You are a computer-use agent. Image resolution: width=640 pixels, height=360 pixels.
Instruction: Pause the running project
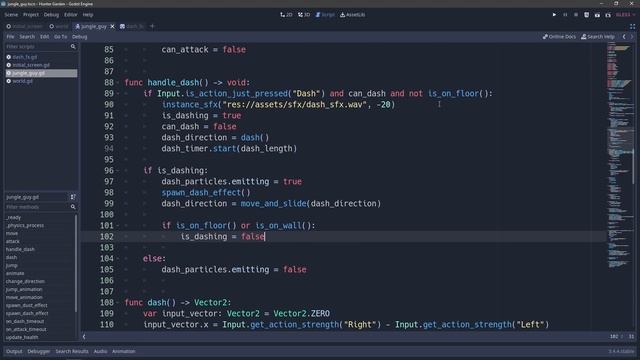pos(565,15)
